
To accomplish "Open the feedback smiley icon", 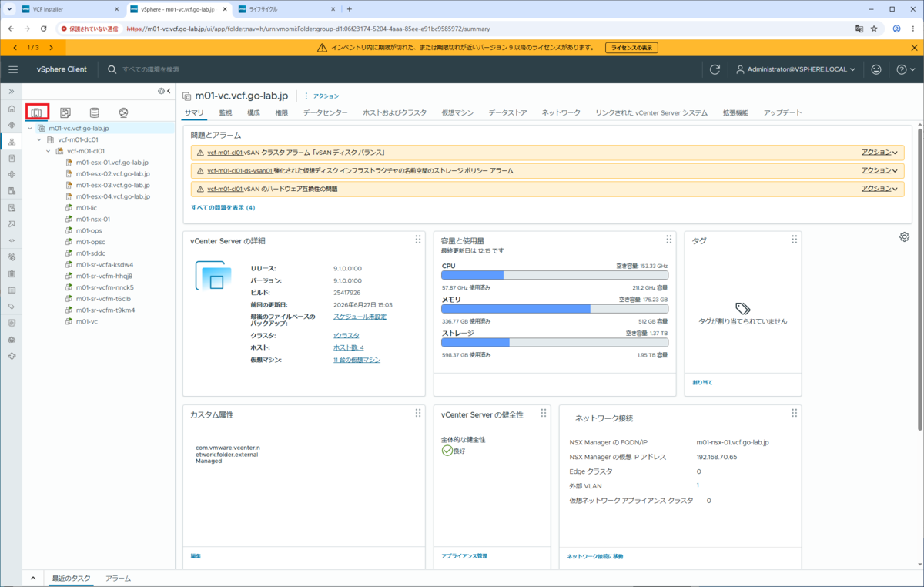I will point(876,69).
